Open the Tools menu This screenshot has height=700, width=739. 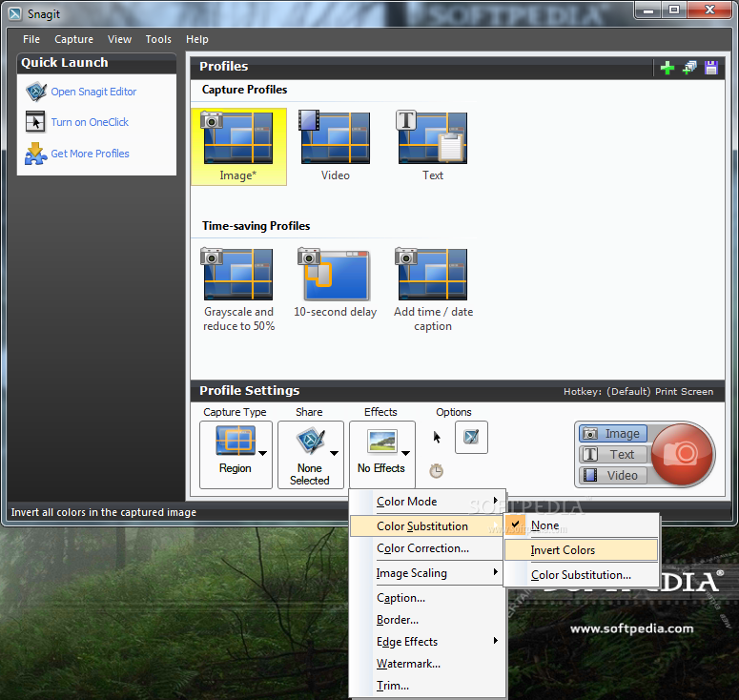click(x=158, y=39)
